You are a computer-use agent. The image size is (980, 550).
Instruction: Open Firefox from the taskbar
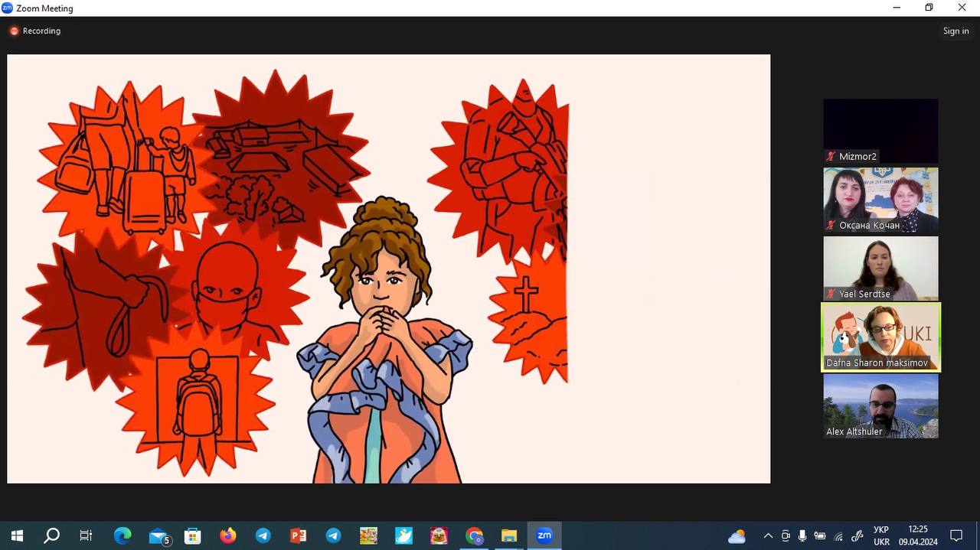coord(228,536)
